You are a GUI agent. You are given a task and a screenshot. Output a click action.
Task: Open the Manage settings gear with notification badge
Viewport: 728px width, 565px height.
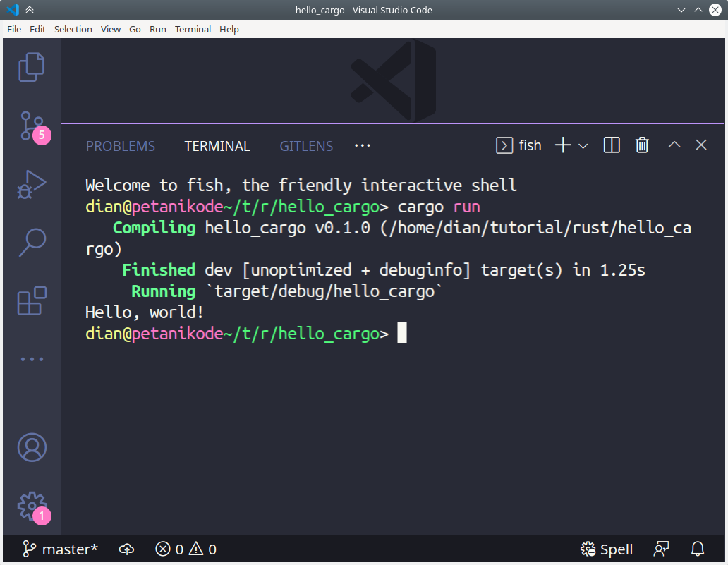click(x=31, y=506)
